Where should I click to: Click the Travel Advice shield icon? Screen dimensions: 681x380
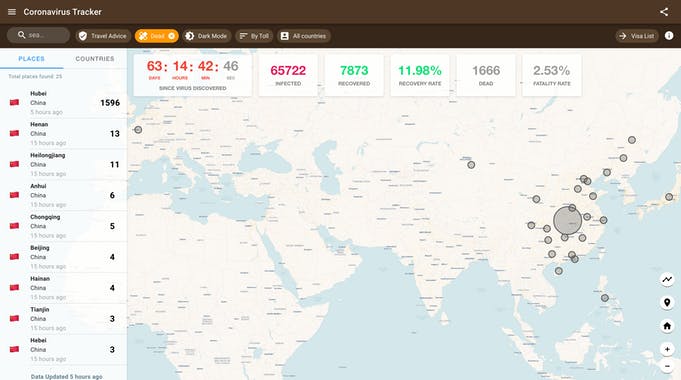click(x=83, y=36)
